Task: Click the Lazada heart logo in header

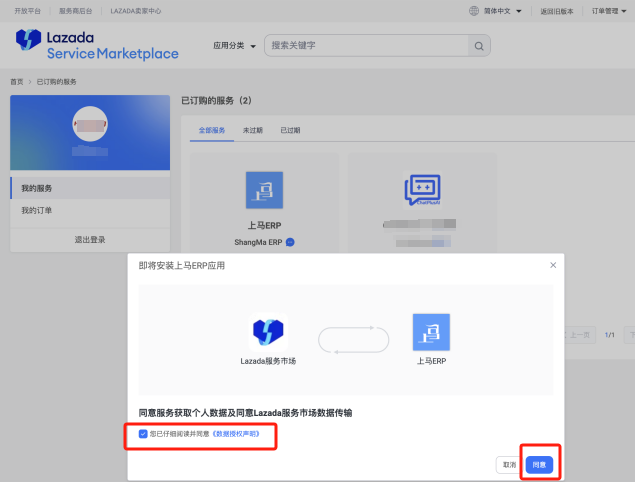Action: 28,39
